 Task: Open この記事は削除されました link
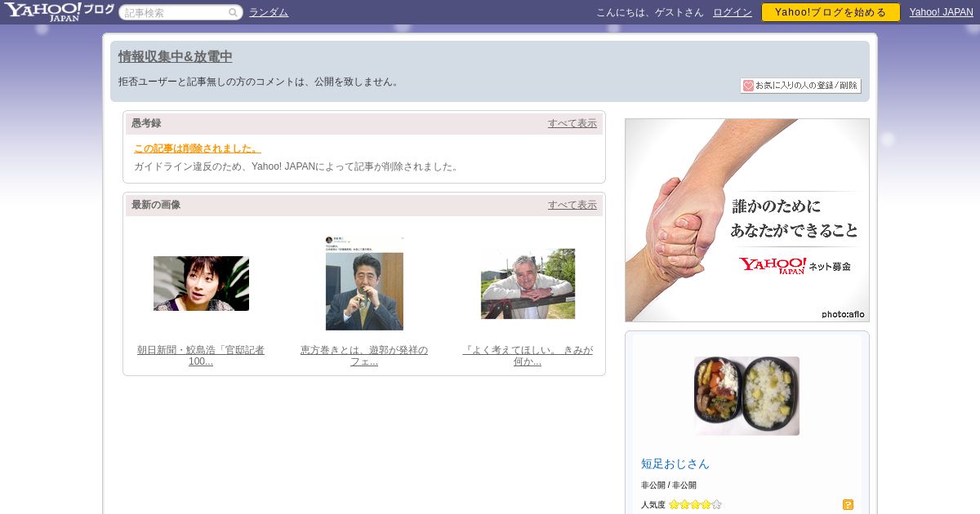tap(198, 148)
